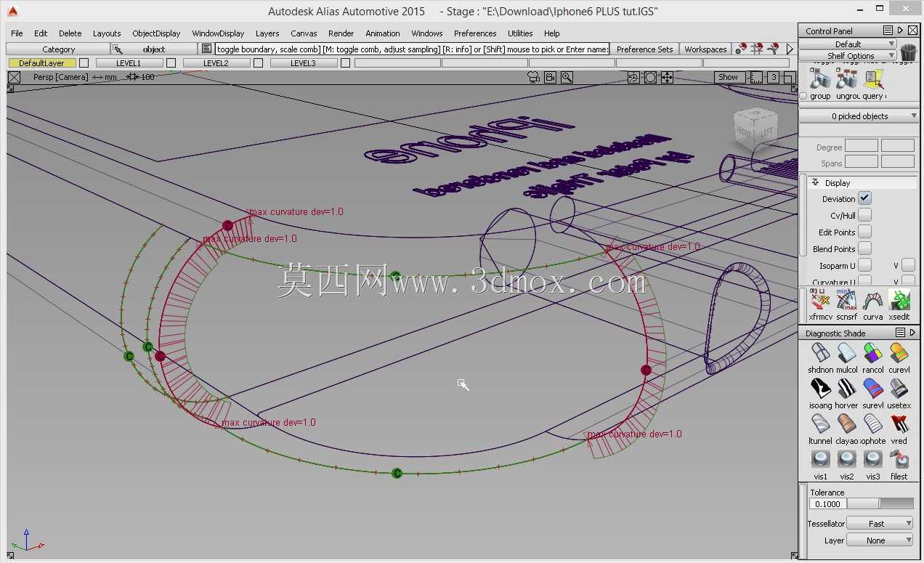Image resolution: width=924 pixels, height=563 pixels.
Task: Enable the isoang iso-angle shading
Action: (821, 389)
